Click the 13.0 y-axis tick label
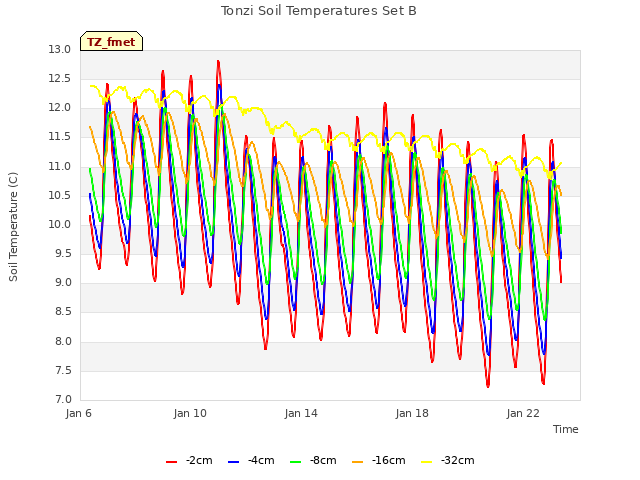This screenshot has width=640, height=480. click(x=60, y=49)
